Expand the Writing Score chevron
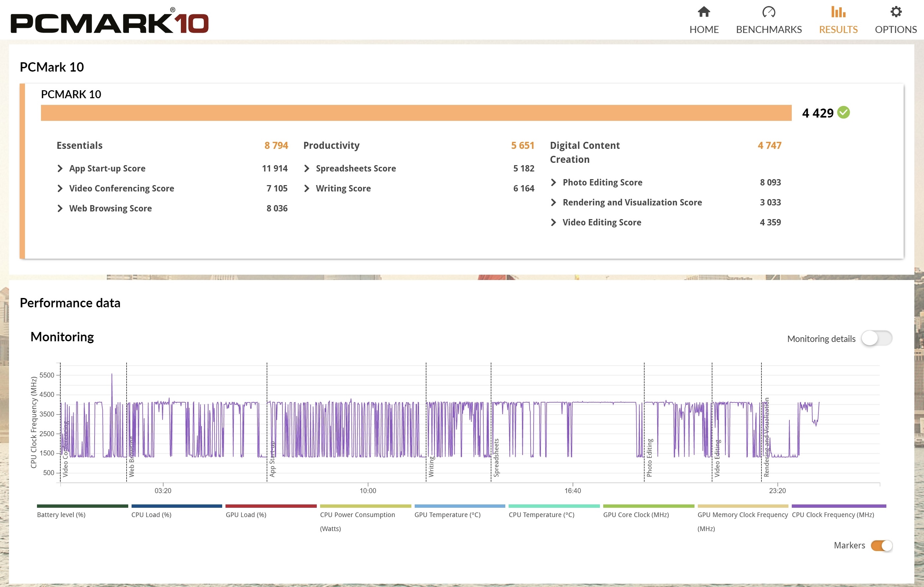The width and height of the screenshot is (924, 587). click(306, 188)
